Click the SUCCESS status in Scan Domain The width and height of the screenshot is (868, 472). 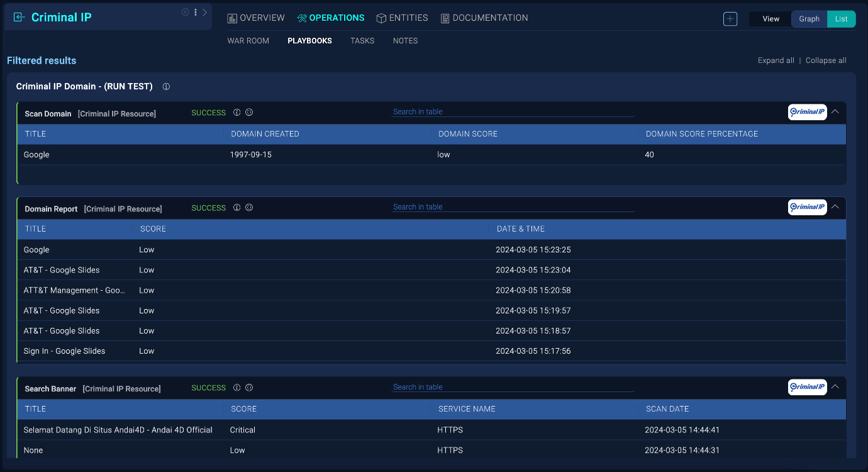208,113
